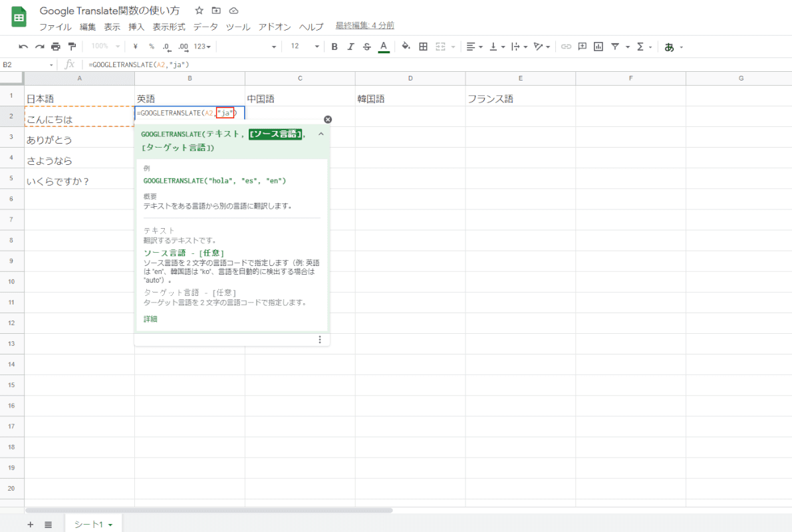Click the horizontal scrollbar
792x532 pixels.
[x=209, y=510]
